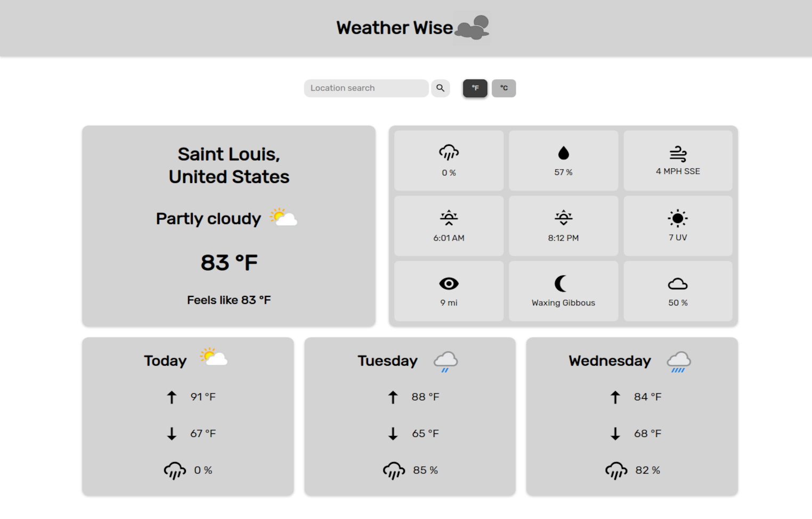This screenshot has width=812, height=519.
Task: Click the rain chance icon showing 0 %
Action: coord(449,152)
